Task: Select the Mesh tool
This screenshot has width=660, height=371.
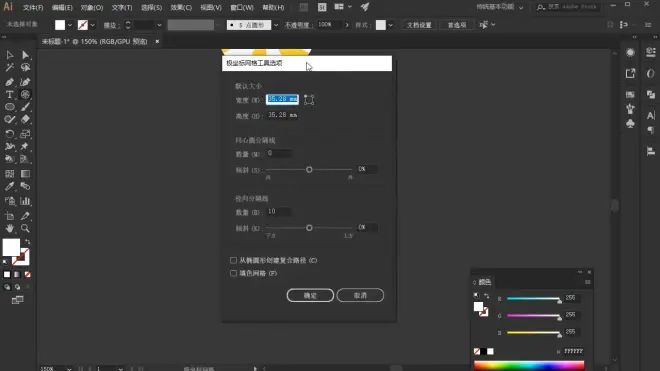Action: click(10, 173)
